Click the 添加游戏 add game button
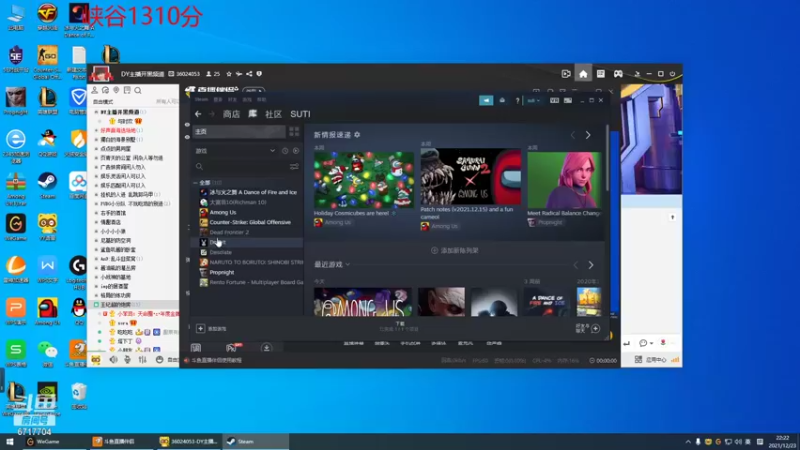The image size is (800, 450). (x=211, y=329)
